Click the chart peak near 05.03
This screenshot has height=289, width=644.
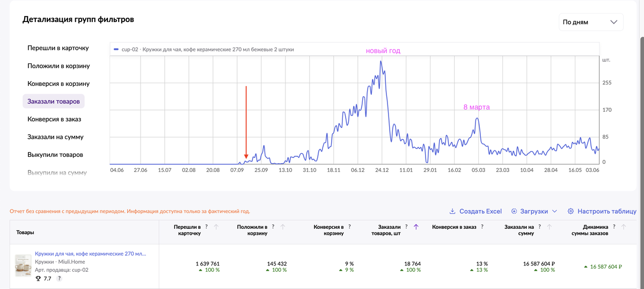(x=477, y=119)
